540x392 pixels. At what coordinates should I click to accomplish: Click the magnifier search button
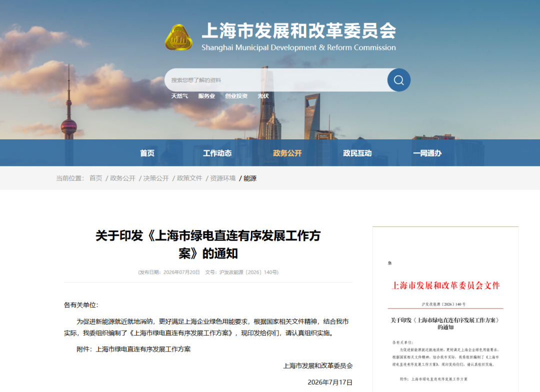[x=399, y=80]
